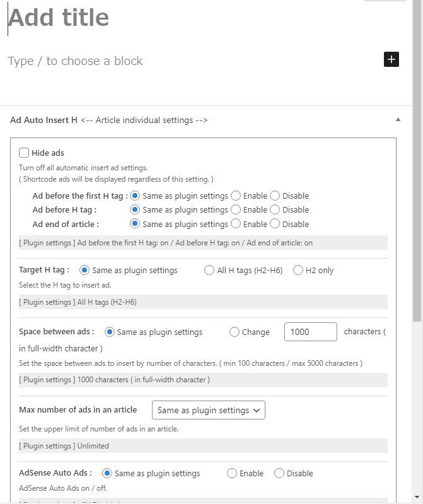Select Enable for Ad end of article

236,224
